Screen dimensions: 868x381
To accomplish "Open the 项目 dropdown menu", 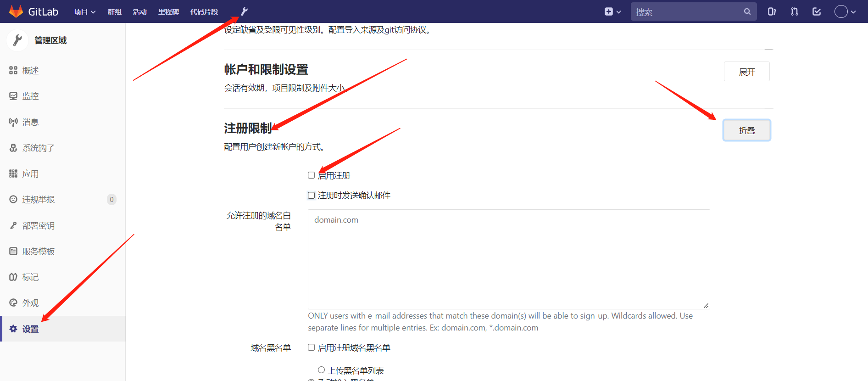I will coord(84,11).
